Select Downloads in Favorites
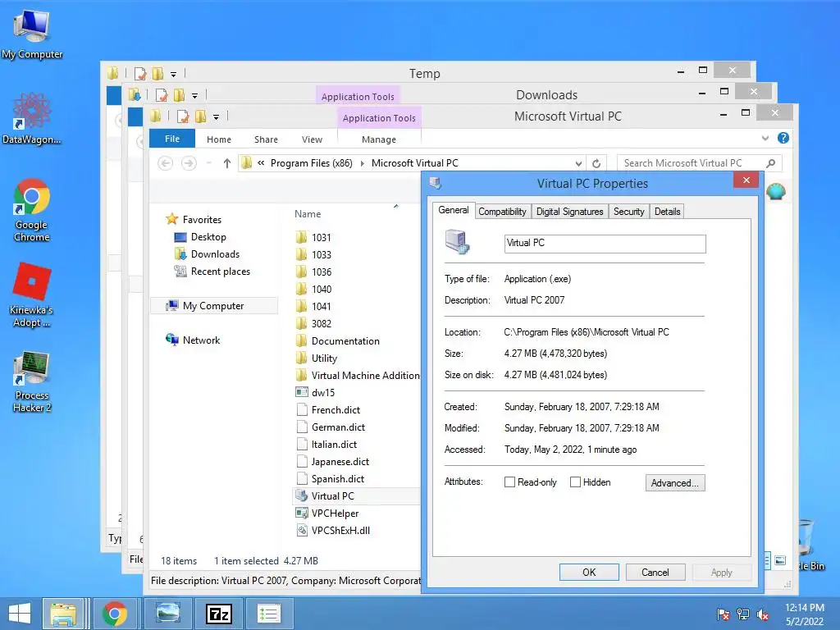The width and height of the screenshot is (840, 630). pyautogui.click(x=215, y=254)
